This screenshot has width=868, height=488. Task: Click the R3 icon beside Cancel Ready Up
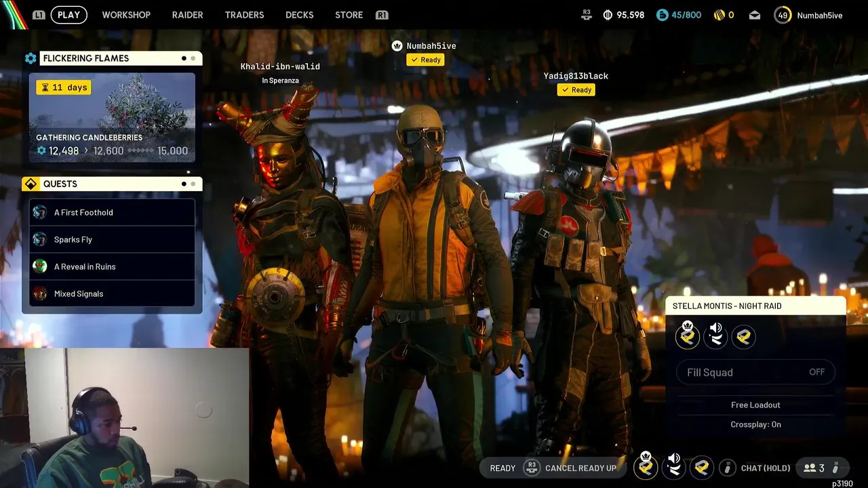(532, 468)
